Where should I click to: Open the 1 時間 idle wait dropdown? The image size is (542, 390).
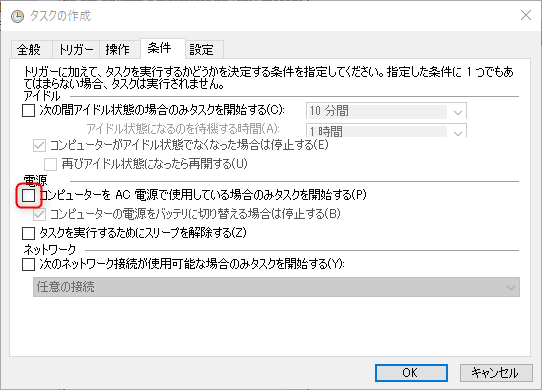tap(386, 130)
